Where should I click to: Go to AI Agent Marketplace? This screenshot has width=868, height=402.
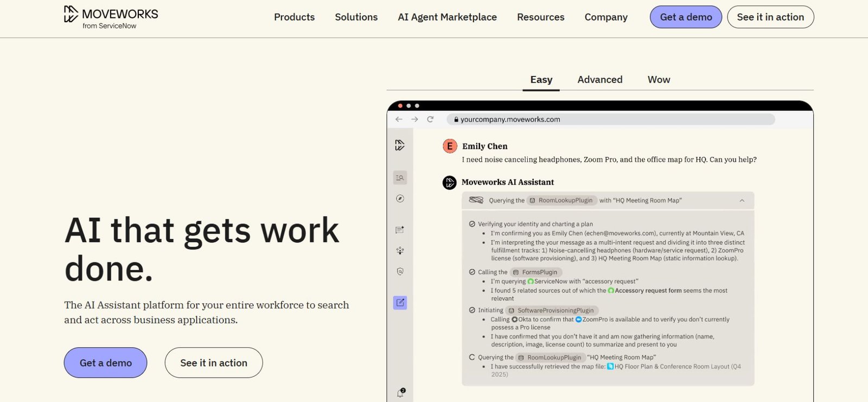[x=447, y=17]
